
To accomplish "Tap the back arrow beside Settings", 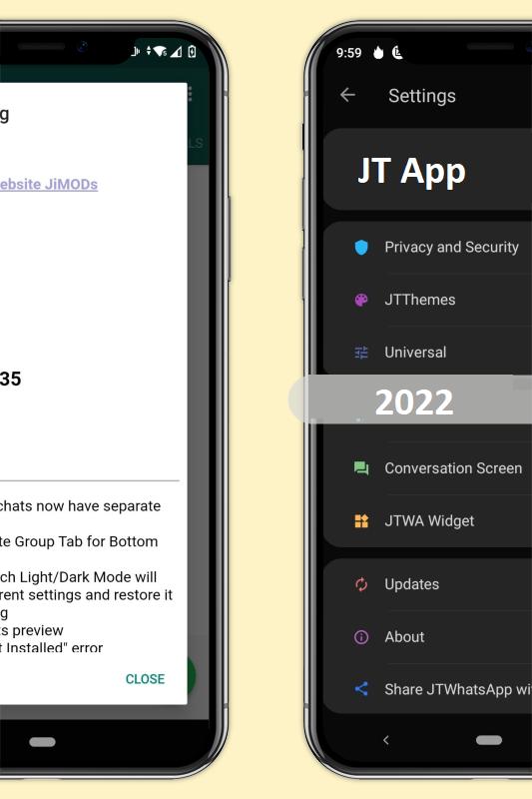I will (347, 95).
